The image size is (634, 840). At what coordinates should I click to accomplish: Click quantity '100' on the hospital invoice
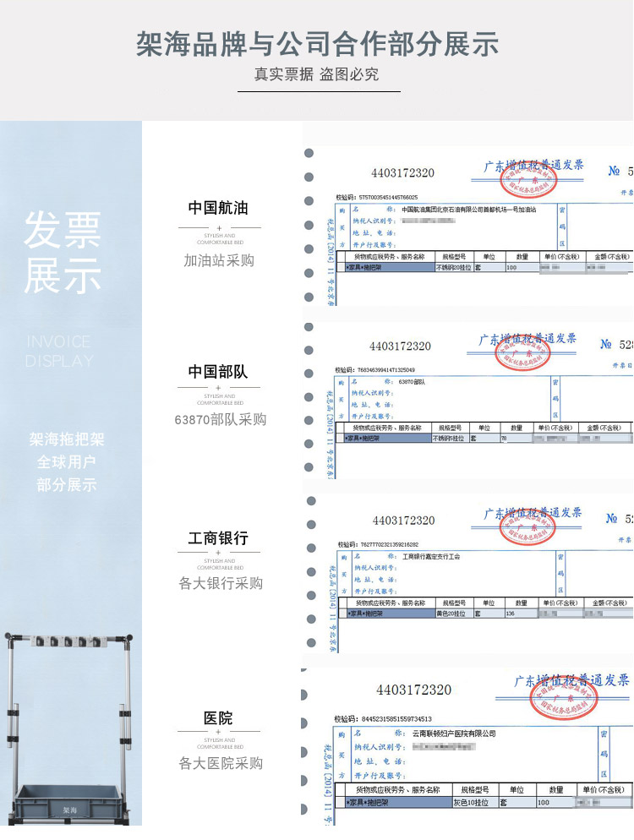point(544,803)
